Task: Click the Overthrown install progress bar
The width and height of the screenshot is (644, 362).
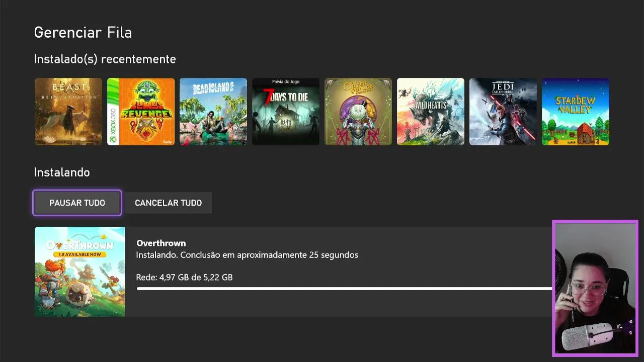Action: [344, 289]
